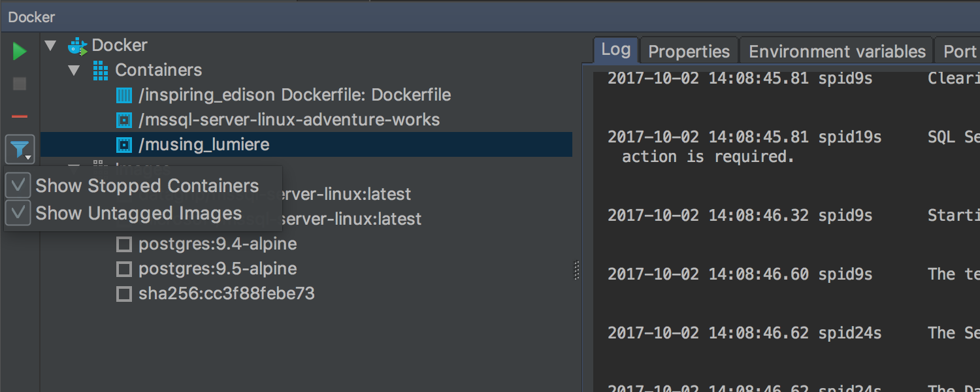Toggle the Show Untagged Images checkbox
The image size is (980, 392).
[18, 213]
